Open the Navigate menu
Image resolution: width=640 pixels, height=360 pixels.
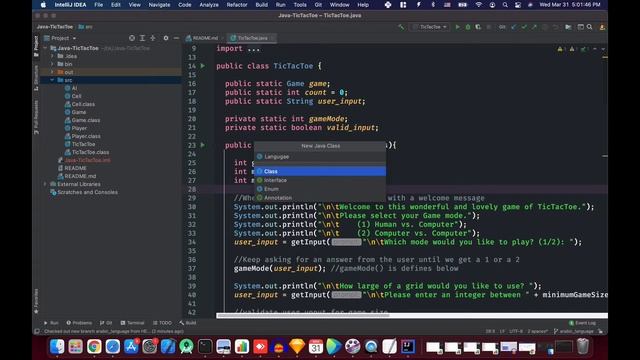click(159, 5)
